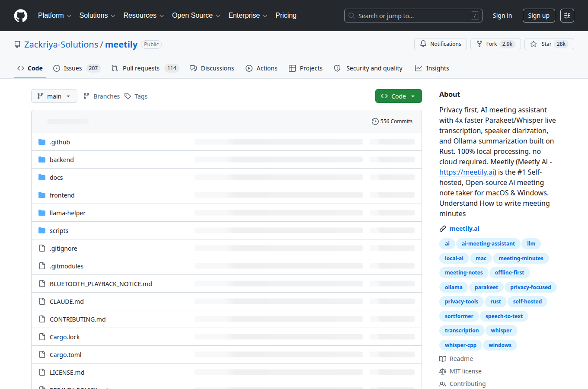Click the scripts folder icon
This screenshot has width=588, height=389.
coord(42,231)
